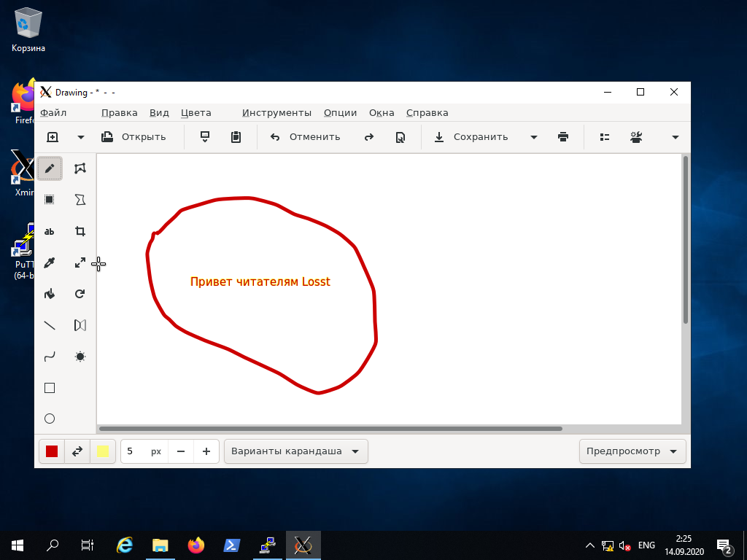The height and width of the screenshot is (560, 747).
Task: Select the straight line tool
Action: (50, 326)
